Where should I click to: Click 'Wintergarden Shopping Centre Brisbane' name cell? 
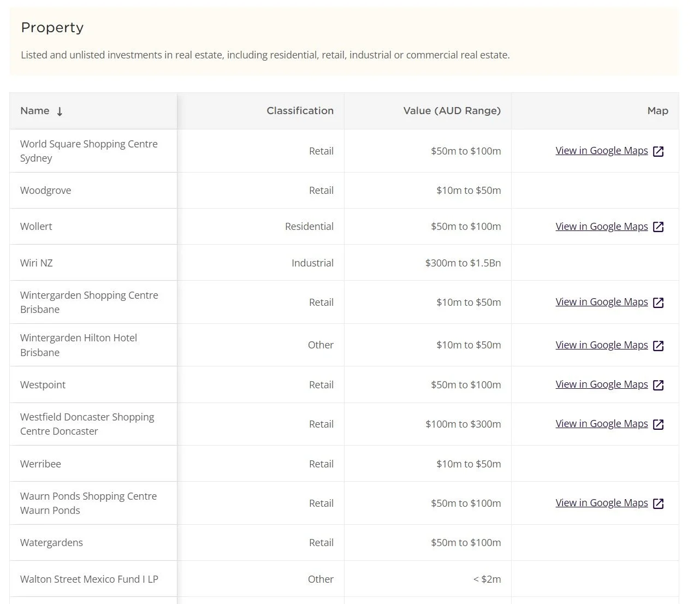(x=93, y=302)
